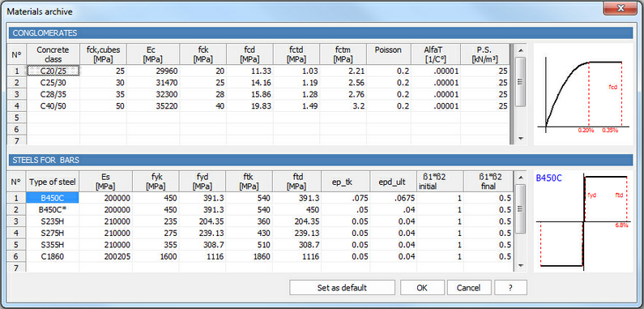The height and width of the screenshot is (309, 644).
Task: Click the steels table scrollbar thumb
Action: click(x=521, y=209)
